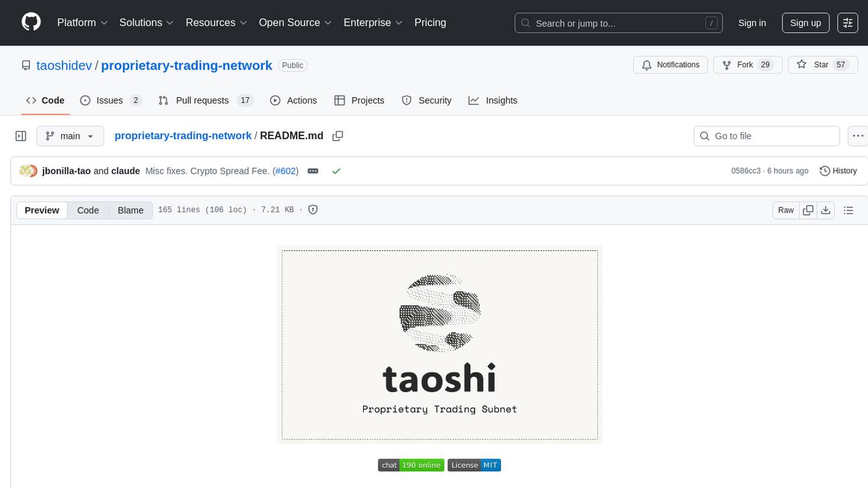Open the Issues tab
This screenshot has width=868, height=488.
click(x=110, y=100)
